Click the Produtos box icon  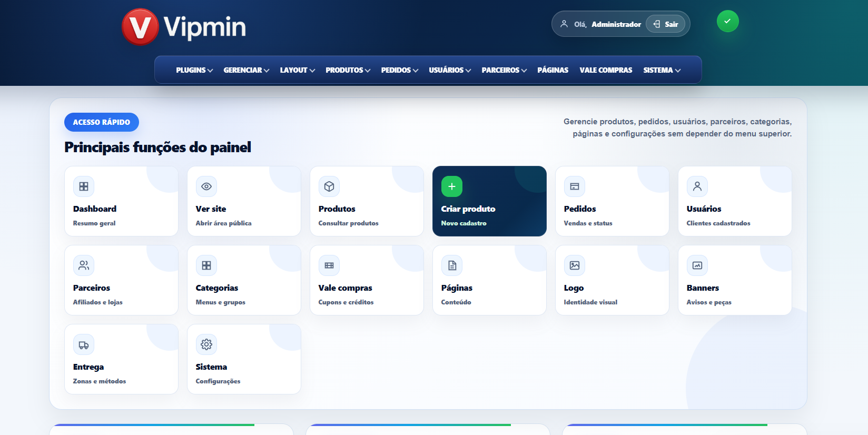click(x=329, y=186)
